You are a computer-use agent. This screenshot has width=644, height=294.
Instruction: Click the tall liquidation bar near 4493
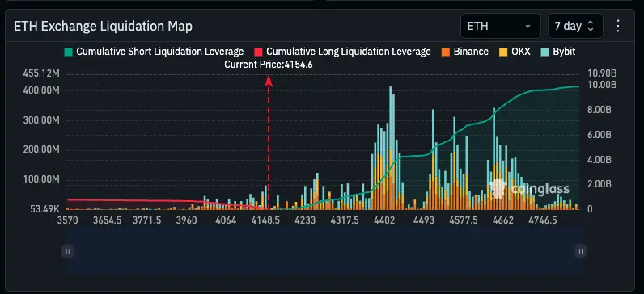(433, 159)
